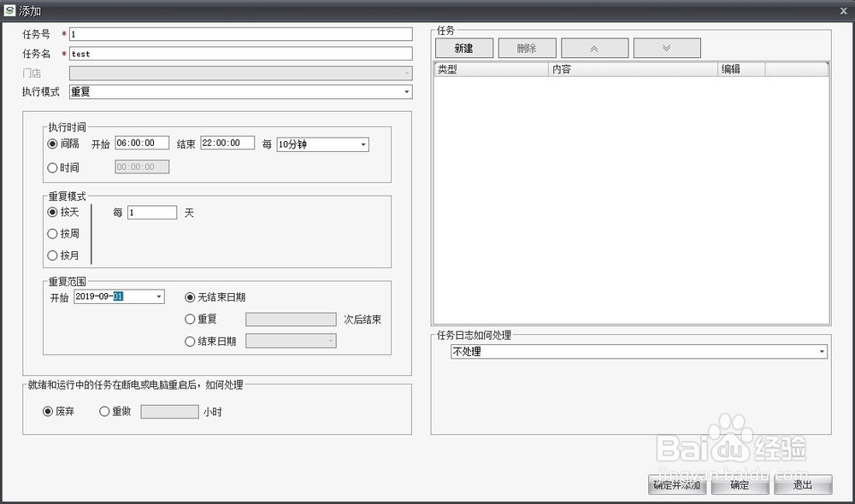Screen dimensions: 855x504
Task: Choose 按天 repeat mode
Action: pos(52,212)
